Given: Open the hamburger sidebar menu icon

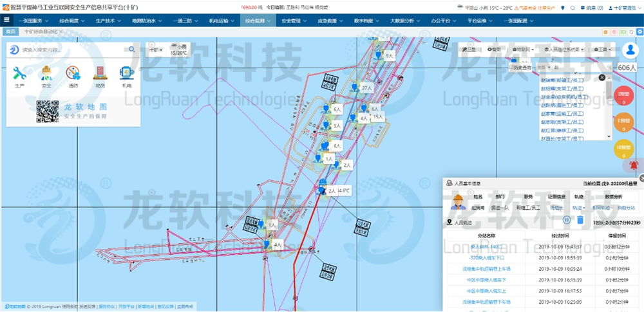Looking at the screenshot, I should [6, 20].
